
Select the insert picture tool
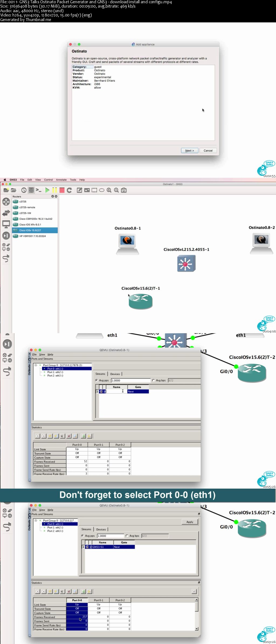(x=87, y=190)
